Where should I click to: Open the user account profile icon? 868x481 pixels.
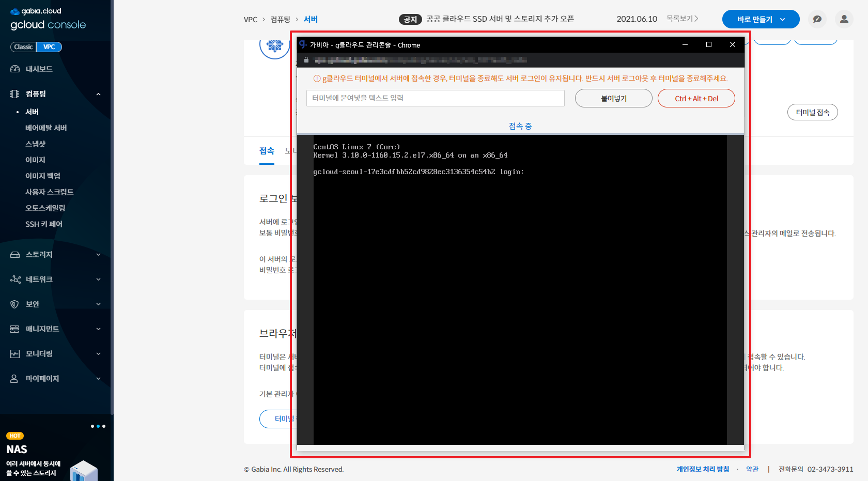pyautogui.click(x=844, y=19)
